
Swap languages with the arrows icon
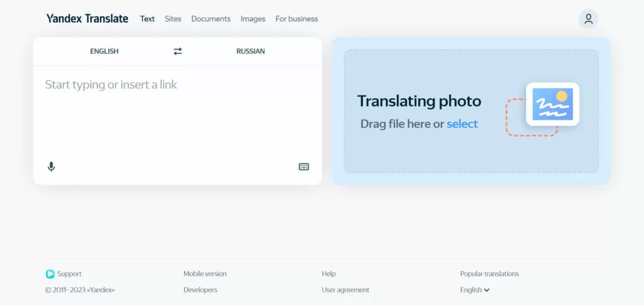point(177,52)
